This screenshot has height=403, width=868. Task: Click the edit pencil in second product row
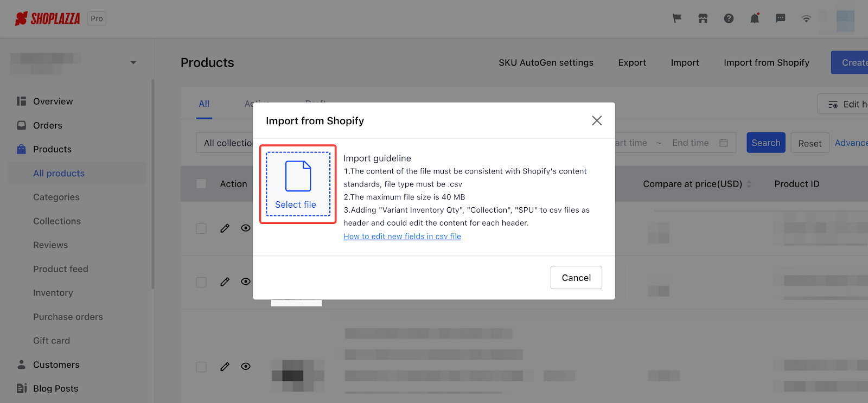click(x=225, y=282)
